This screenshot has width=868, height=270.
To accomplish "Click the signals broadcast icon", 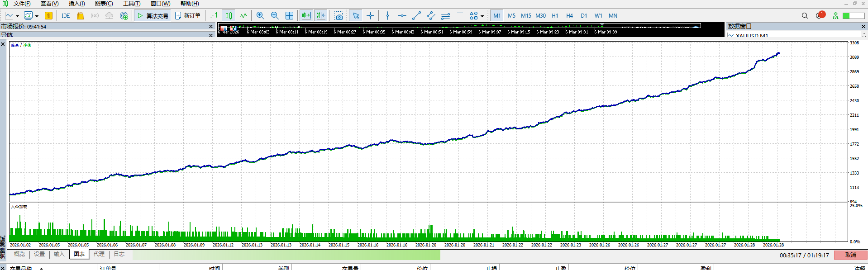I will click(x=95, y=16).
